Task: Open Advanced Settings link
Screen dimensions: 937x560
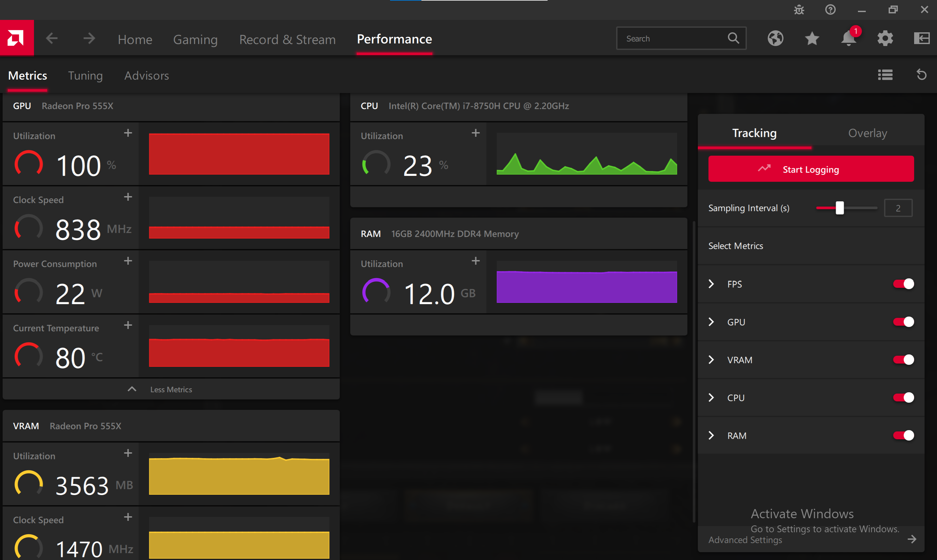Action: coord(745,540)
